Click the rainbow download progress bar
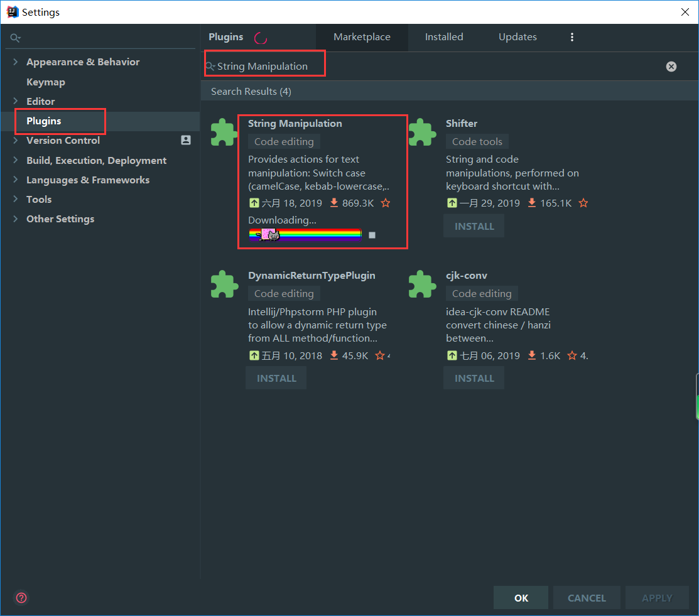 tap(305, 234)
